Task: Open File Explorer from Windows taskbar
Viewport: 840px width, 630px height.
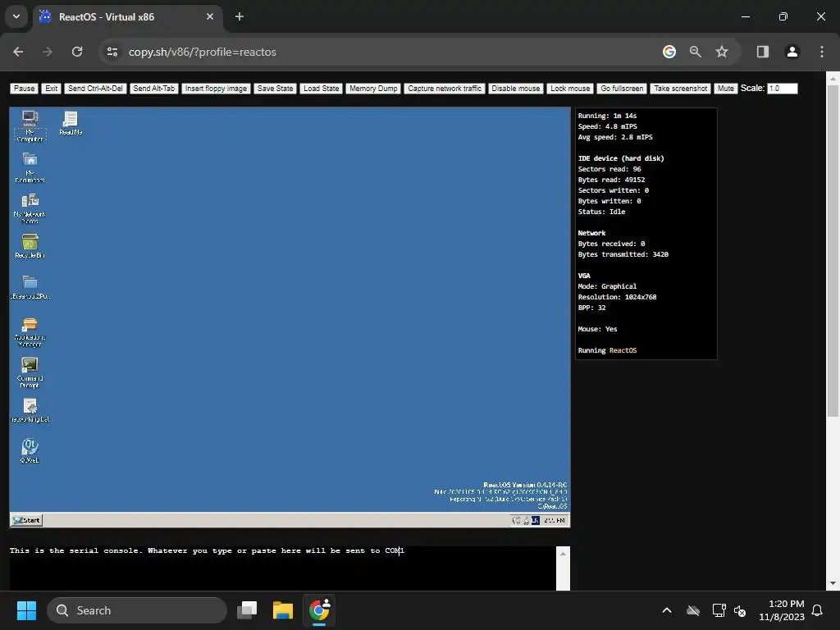Action: [x=283, y=610]
